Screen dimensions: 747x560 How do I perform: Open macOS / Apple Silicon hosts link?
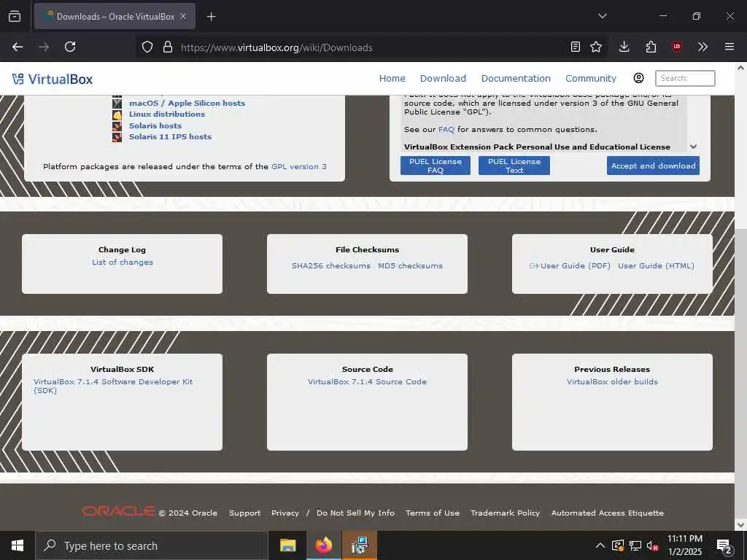[x=187, y=103]
